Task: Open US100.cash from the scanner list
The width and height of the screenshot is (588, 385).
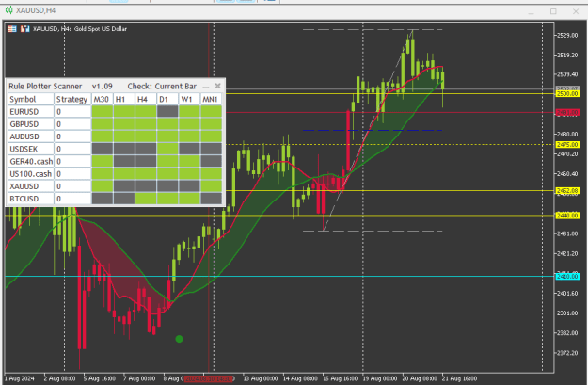Action: (x=31, y=174)
